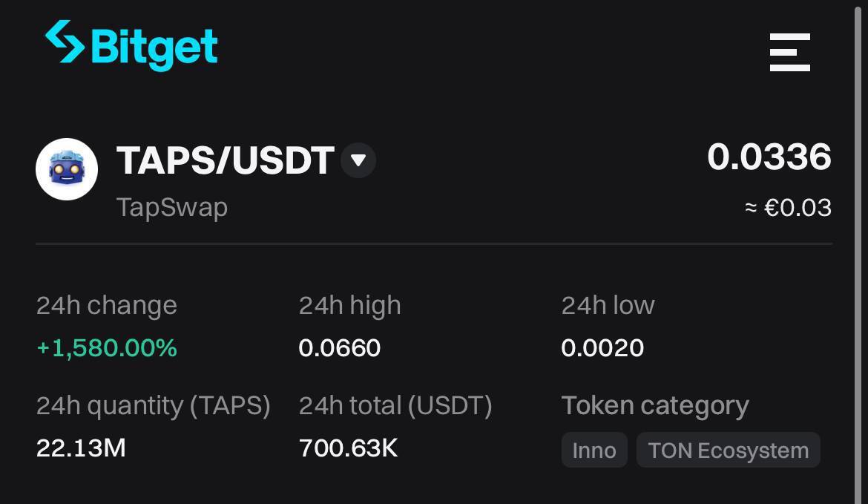Click the euro price approximation €0.03
This screenshot has width=868, height=504.
coord(789,208)
